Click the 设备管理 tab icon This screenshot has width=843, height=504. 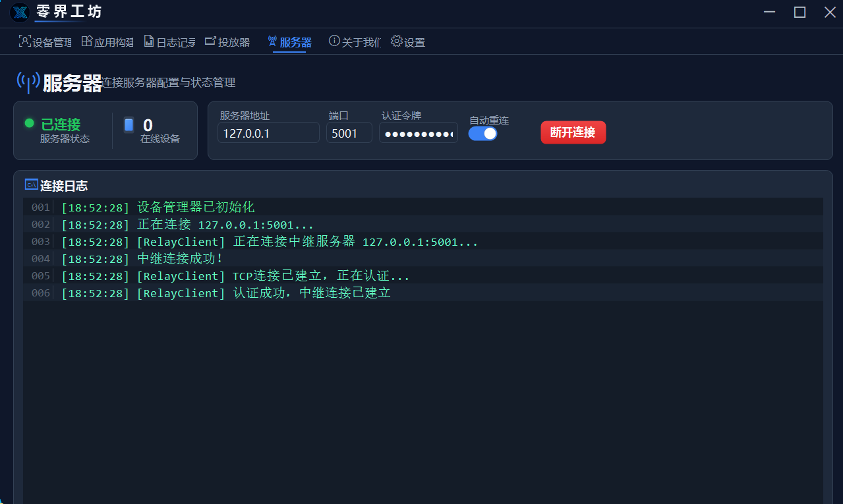coord(24,41)
